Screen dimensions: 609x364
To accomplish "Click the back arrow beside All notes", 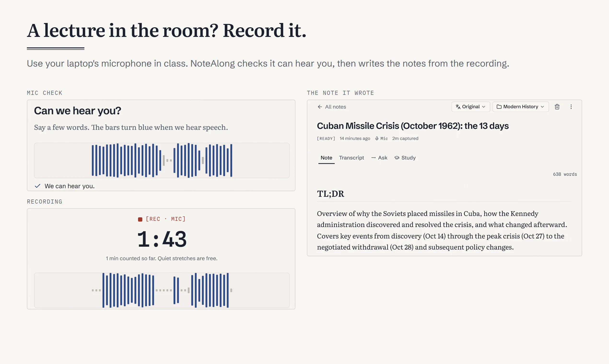I will (x=320, y=107).
